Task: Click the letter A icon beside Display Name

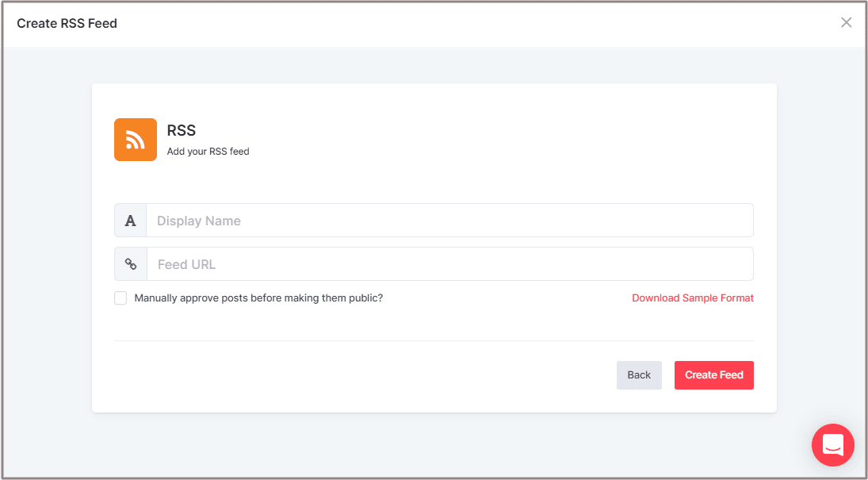Action: 131,221
